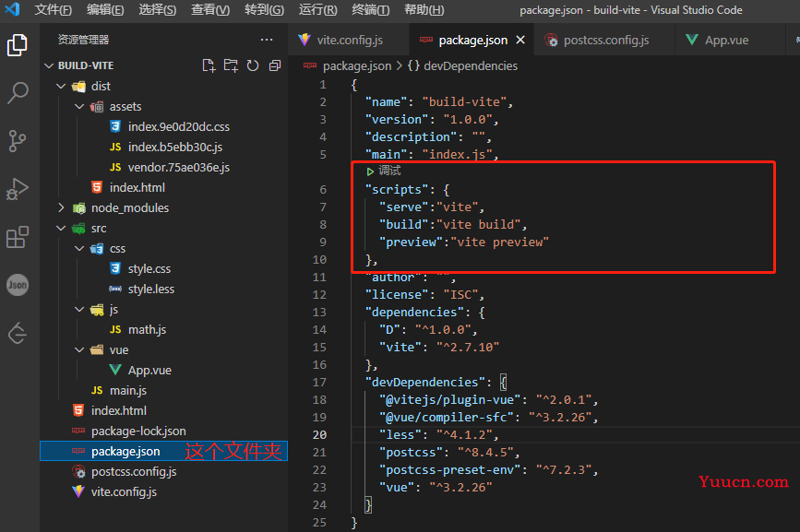This screenshot has height=532, width=800.
Task: Open explorer's more actions ellipsis menu
Action: pyautogui.click(x=267, y=40)
